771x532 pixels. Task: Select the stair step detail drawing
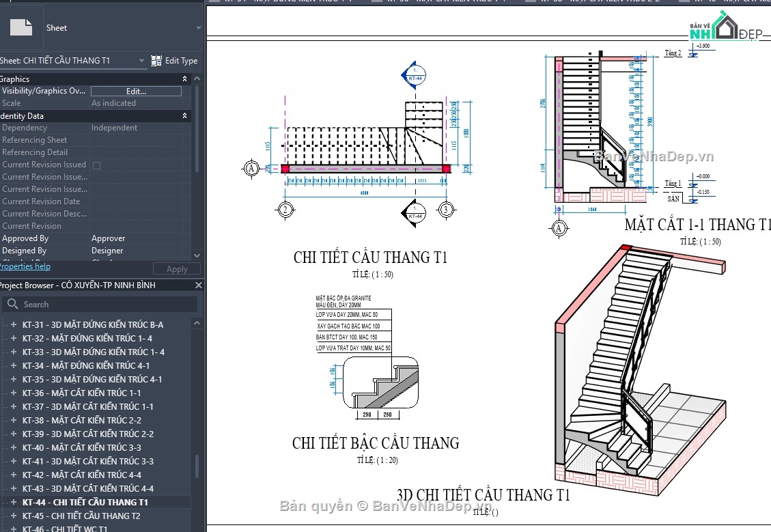pos(380,382)
